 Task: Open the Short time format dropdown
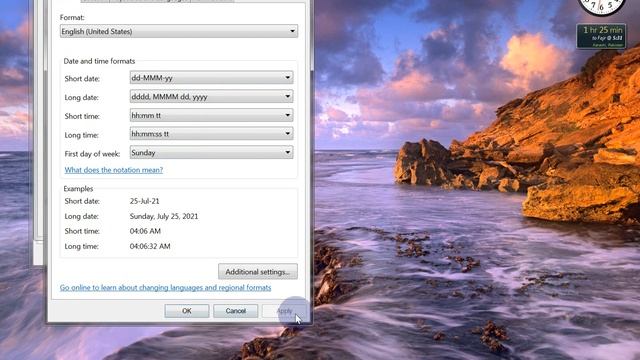(x=211, y=116)
